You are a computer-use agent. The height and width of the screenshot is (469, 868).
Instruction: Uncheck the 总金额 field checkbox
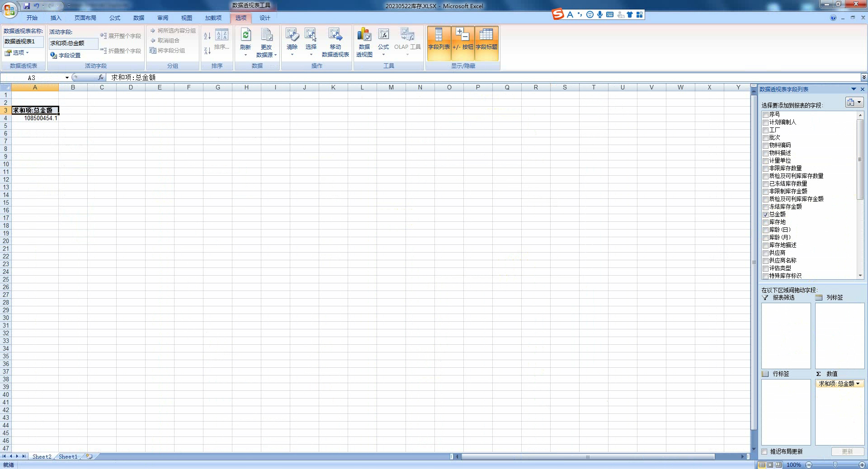(765, 215)
